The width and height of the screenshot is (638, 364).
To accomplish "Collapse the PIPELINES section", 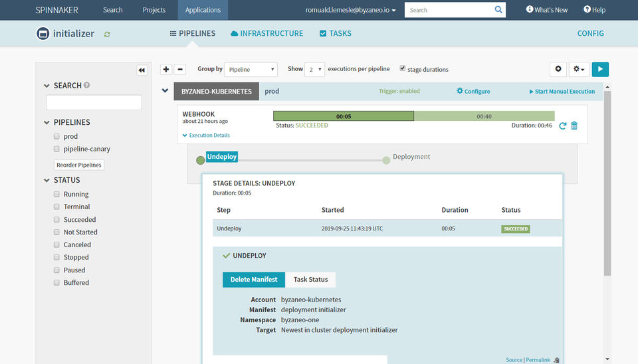I will [x=47, y=122].
